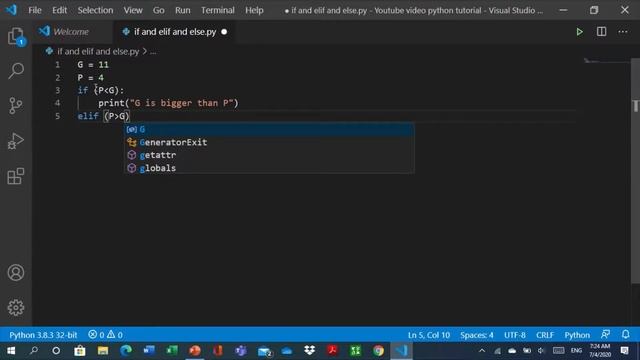
Task: Open Microsoft Teams from the taskbar
Action: 241,351
